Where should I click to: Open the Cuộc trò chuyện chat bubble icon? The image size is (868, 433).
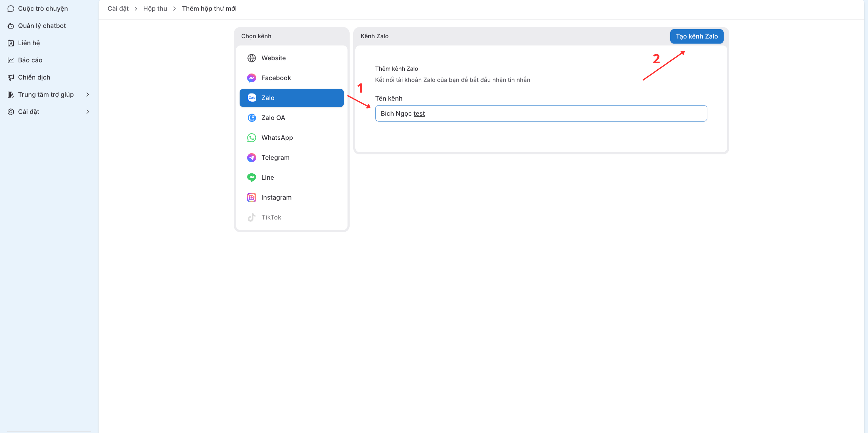coord(11,8)
